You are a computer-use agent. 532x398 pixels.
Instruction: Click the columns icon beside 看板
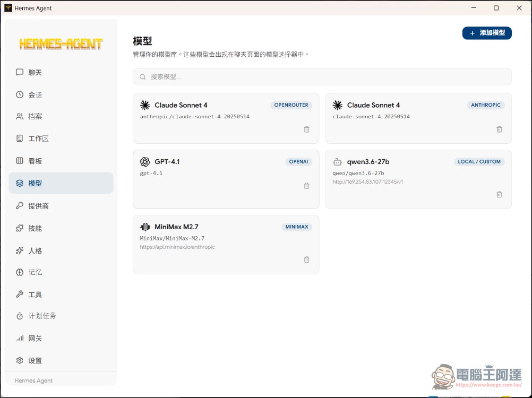click(x=20, y=161)
